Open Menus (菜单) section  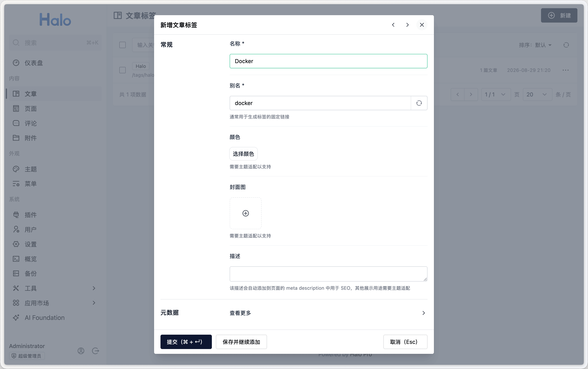(55, 184)
